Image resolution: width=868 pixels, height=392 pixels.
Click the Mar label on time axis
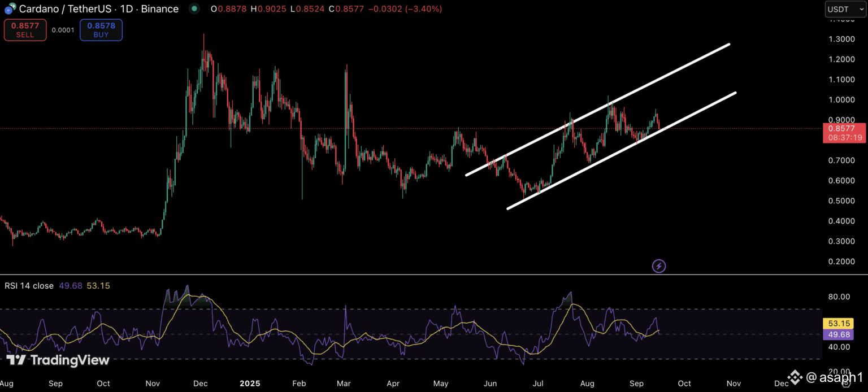tap(344, 384)
